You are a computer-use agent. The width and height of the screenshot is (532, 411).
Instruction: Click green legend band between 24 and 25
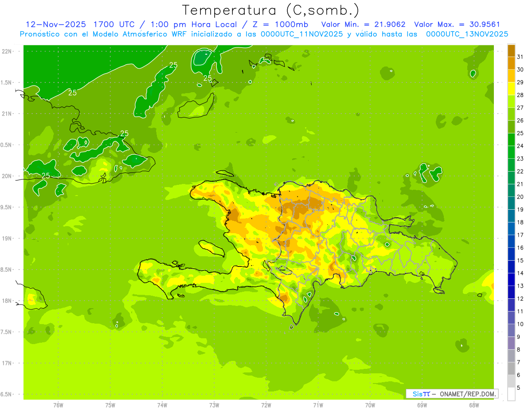[511, 140]
